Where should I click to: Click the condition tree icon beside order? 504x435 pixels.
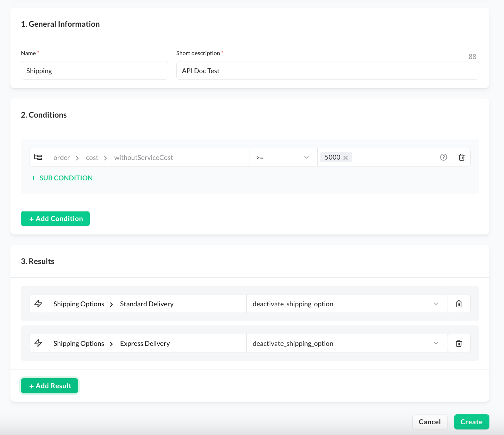tap(38, 157)
